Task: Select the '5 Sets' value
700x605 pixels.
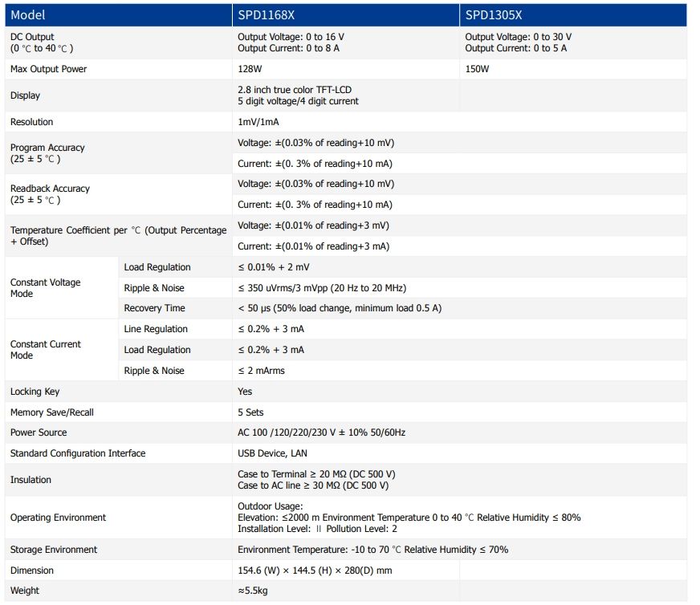Action: point(250,412)
